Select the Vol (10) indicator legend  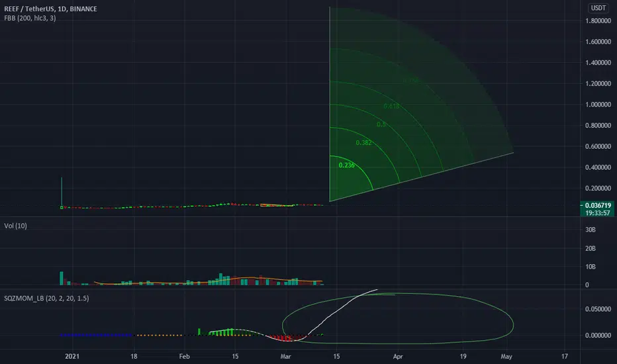[15, 226]
